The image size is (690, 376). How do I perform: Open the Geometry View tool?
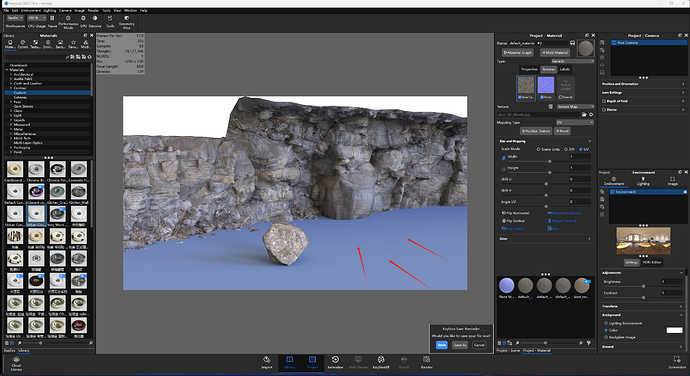pos(126,22)
